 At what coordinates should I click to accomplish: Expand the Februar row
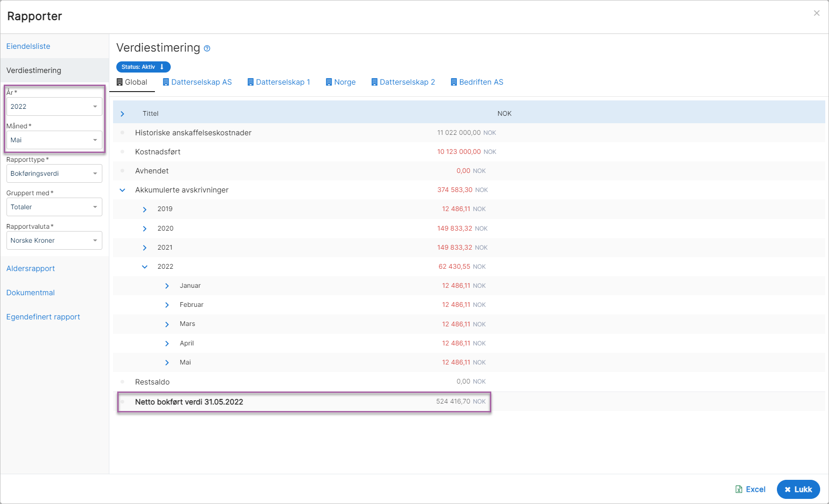pos(167,305)
